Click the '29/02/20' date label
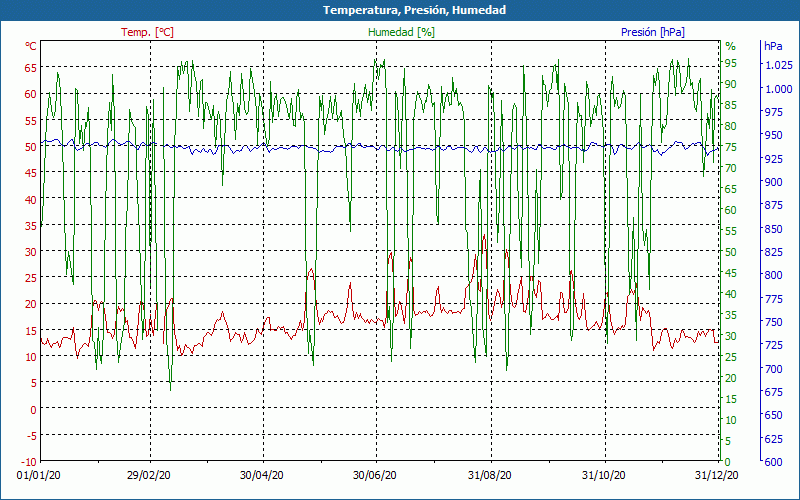The height and width of the screenshot is (500, 800). (x=149, y=475)
